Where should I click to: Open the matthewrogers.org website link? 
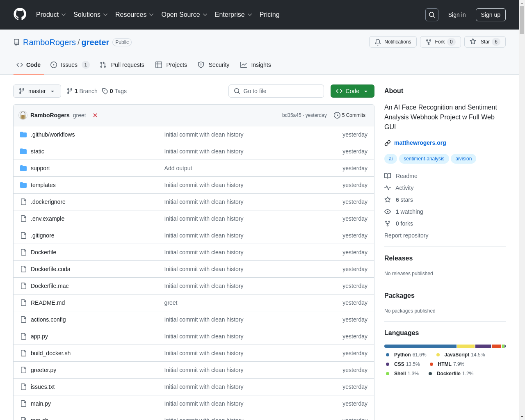420,143
